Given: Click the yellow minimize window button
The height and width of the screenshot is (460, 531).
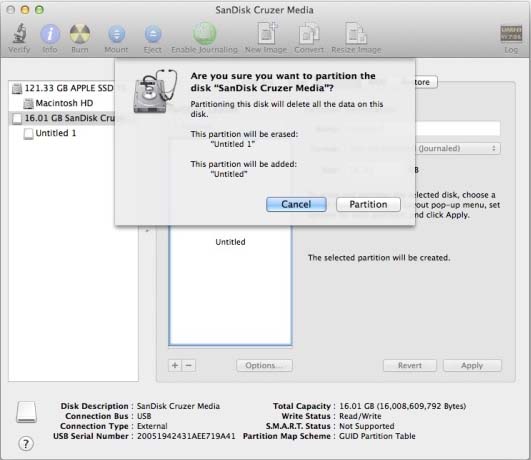Looking at the screenshot, I should 25,10.
